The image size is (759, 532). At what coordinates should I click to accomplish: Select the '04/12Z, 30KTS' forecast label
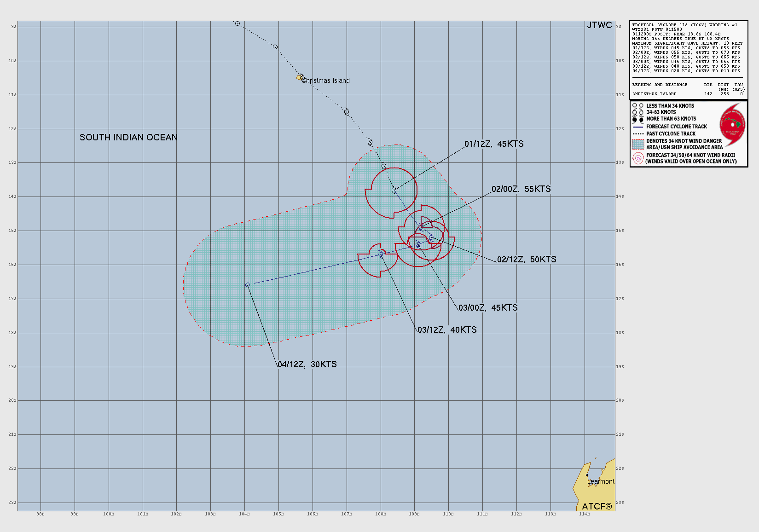point(307,364)
